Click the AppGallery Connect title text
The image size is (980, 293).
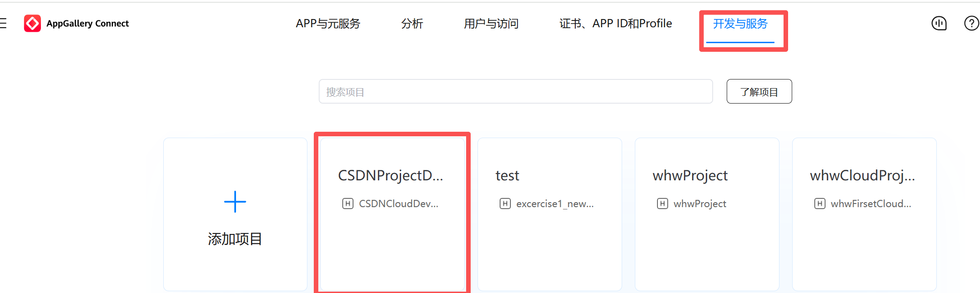pos(88,24)
